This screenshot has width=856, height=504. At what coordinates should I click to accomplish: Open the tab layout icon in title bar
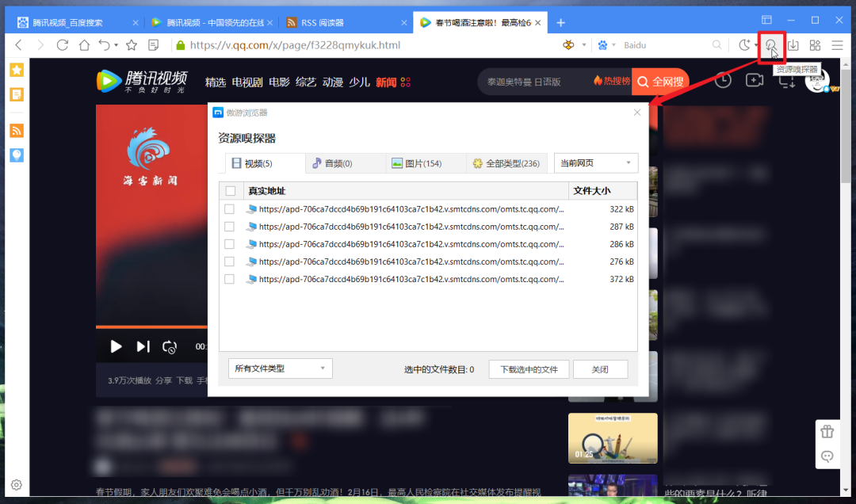pyautogui.click(x=766, y=20)
